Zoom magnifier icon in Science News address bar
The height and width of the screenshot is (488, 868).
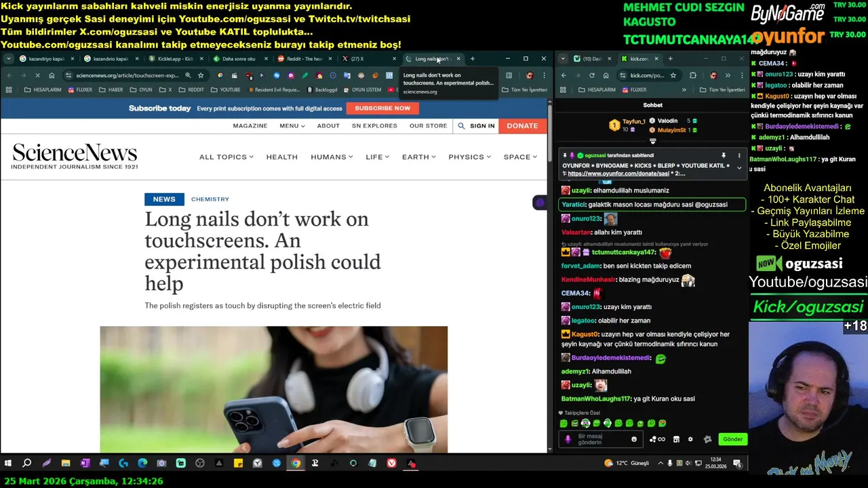point(188,75)
